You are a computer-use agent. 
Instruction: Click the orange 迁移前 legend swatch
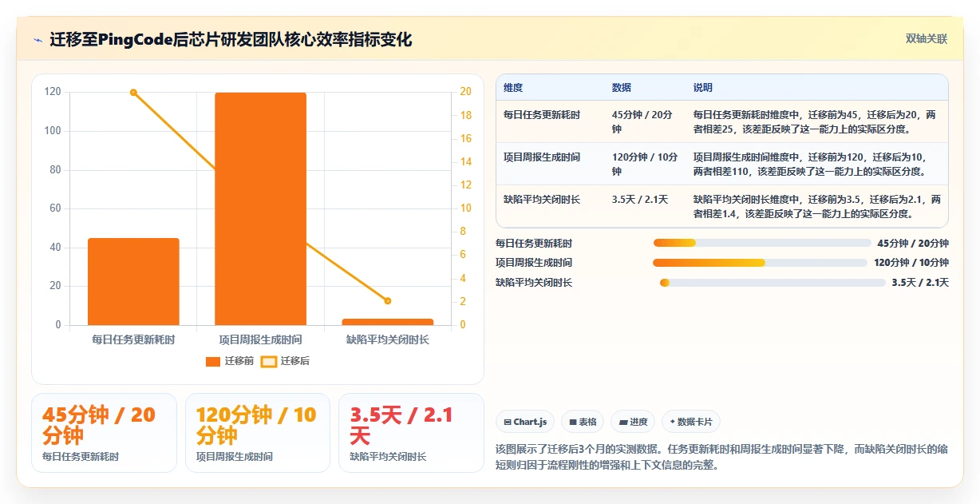click(213, 362)
